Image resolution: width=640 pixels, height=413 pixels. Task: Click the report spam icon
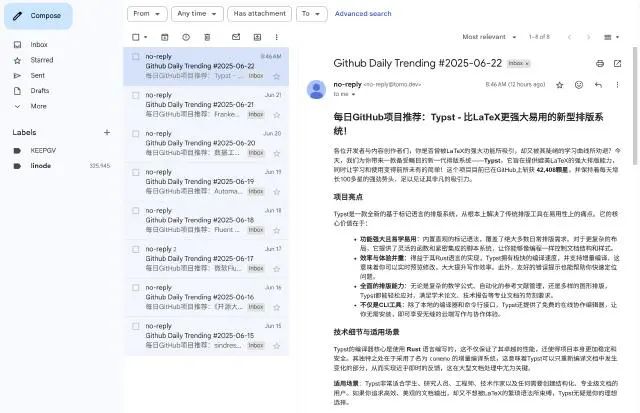[186, 37]
